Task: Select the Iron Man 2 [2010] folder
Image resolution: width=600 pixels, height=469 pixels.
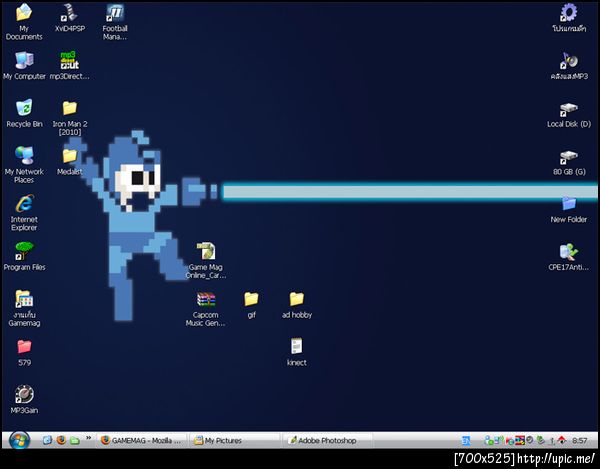Action: point(70,117)
